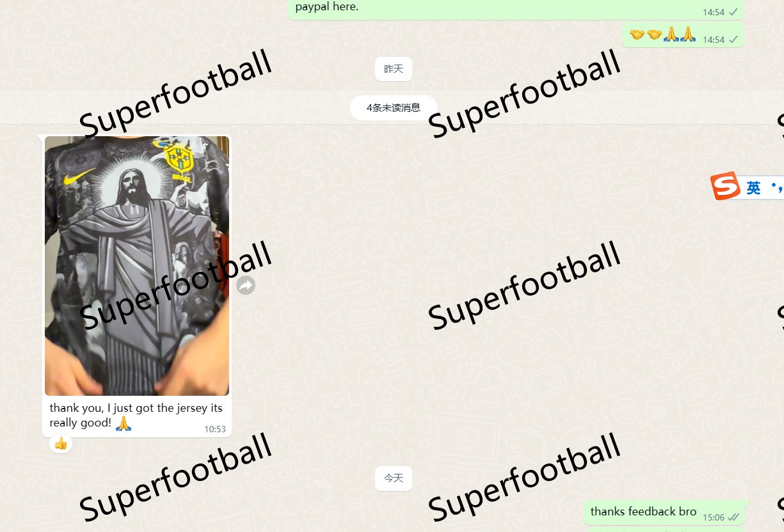Open the Brazil jersey photo
784x532 pixels.
tap(137, 265)
